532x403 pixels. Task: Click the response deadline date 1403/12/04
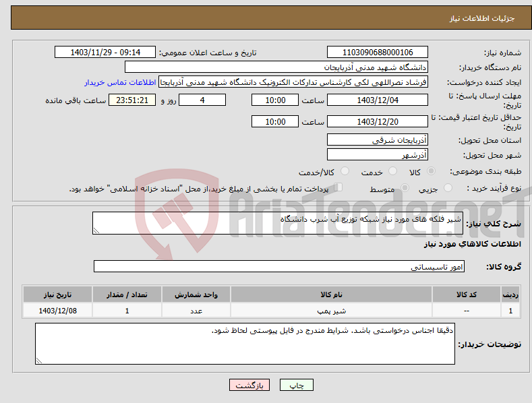click(378, 100)
